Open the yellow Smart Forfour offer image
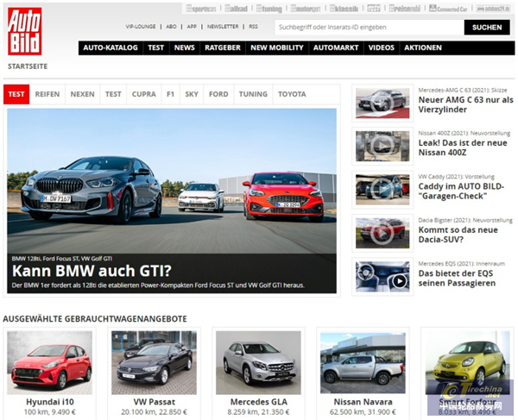Image resolution: width=518 pixels, height=420 pixels. [467, 362]
